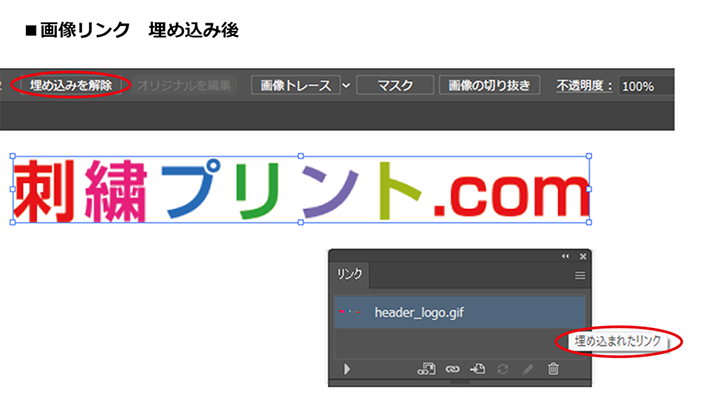Click the bottom-center selection handle of logo

[x=301, y=223]
